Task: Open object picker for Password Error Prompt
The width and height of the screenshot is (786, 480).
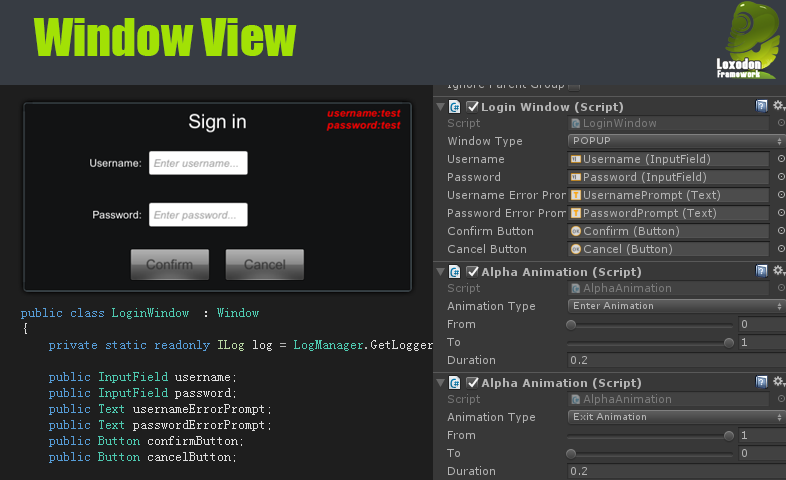Action: pos(781,213)
